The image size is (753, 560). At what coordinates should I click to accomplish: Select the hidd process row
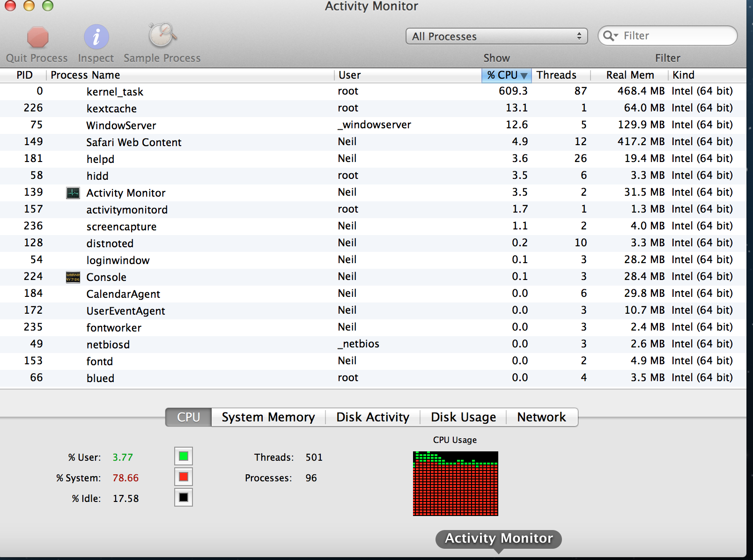point(373,176)
